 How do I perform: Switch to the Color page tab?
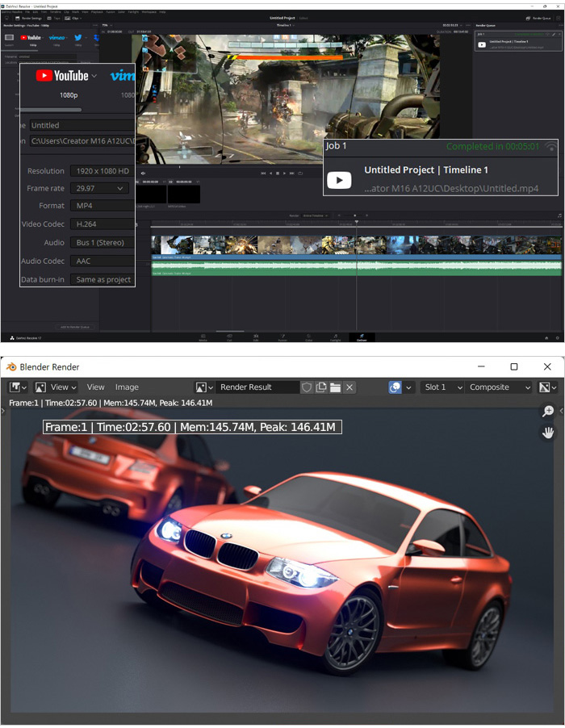point(308,337)
